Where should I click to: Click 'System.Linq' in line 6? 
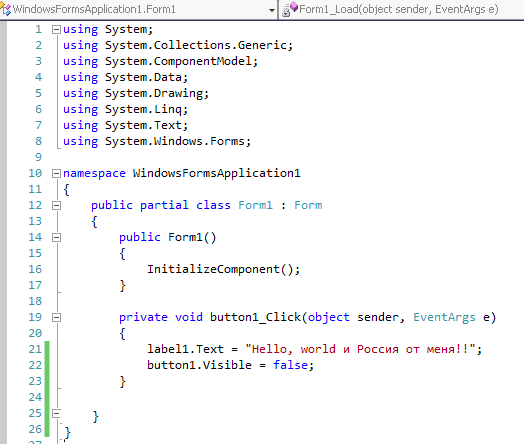click(x=143, y=109)
